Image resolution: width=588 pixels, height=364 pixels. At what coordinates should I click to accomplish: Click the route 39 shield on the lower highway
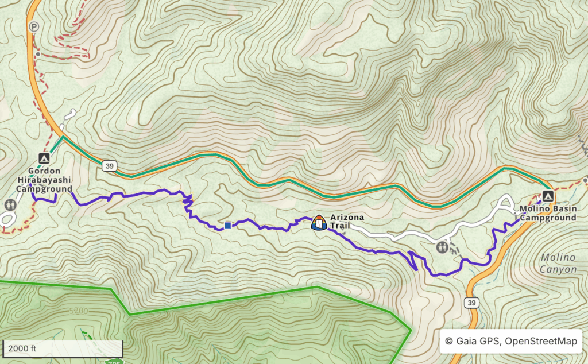[472, 303]
